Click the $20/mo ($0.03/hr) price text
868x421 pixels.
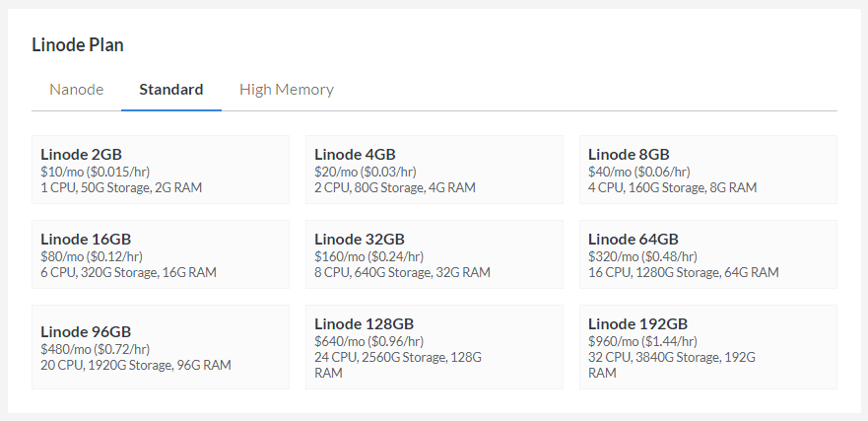[366, 172]
